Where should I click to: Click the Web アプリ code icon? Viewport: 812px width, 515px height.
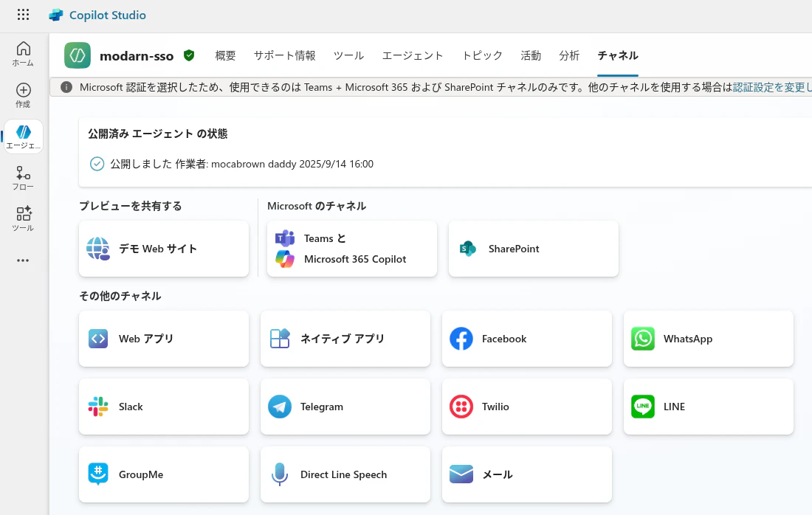(x=98, y=339)
